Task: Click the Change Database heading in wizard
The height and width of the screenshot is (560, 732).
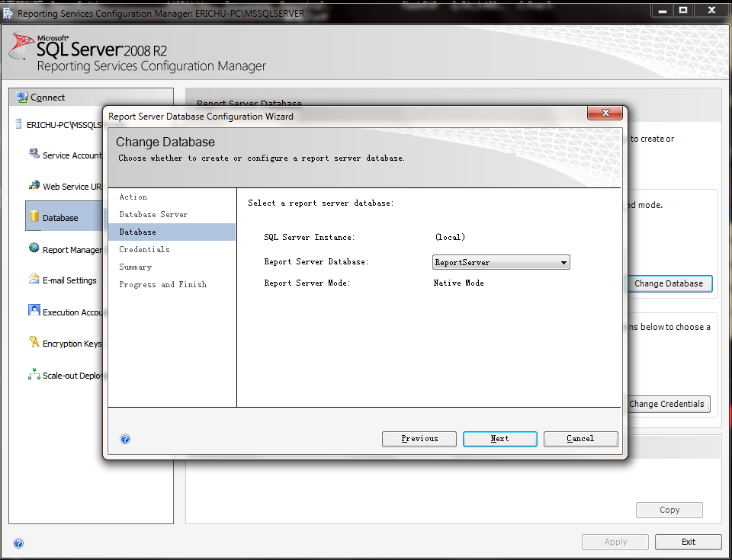Action: [x=165, y=142]
